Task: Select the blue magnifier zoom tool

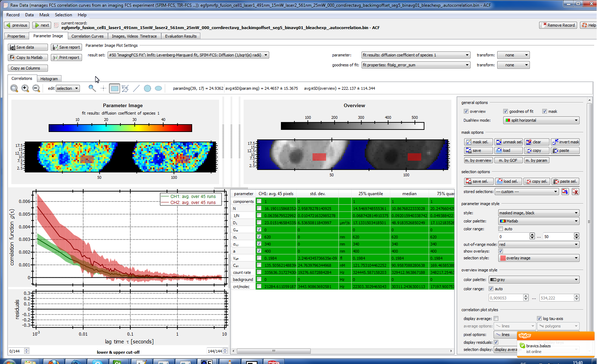Action: (92, 88)
